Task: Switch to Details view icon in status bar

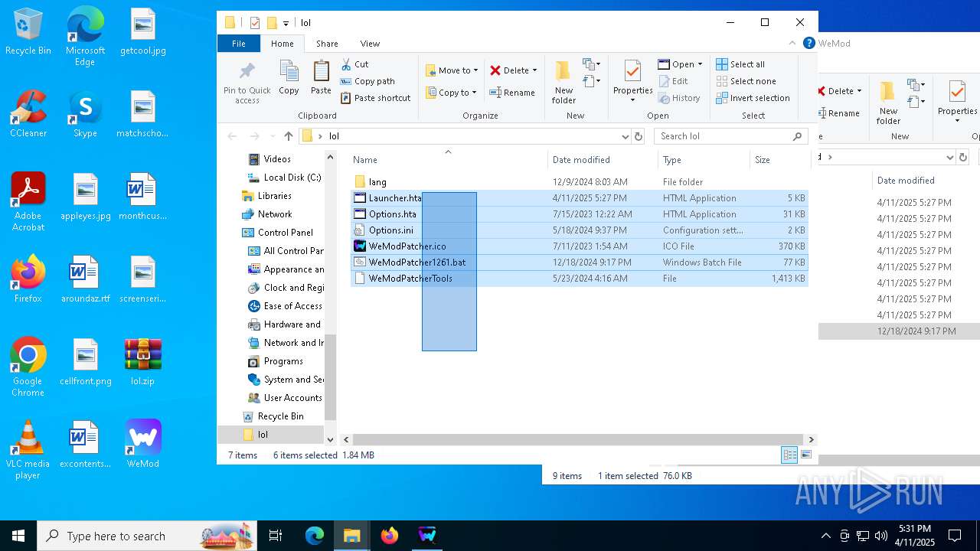Action: [x=789, y=455]
